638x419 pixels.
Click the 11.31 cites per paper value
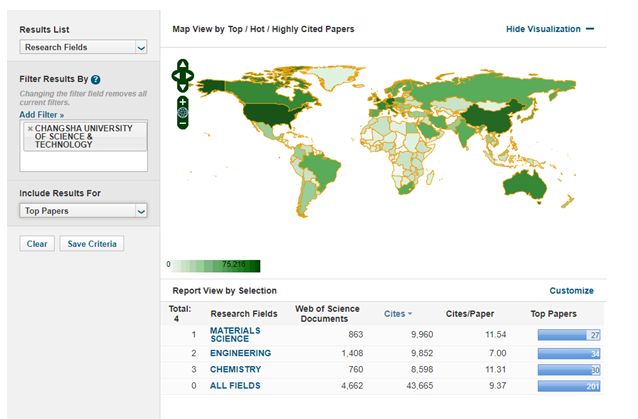click(496, 369)
